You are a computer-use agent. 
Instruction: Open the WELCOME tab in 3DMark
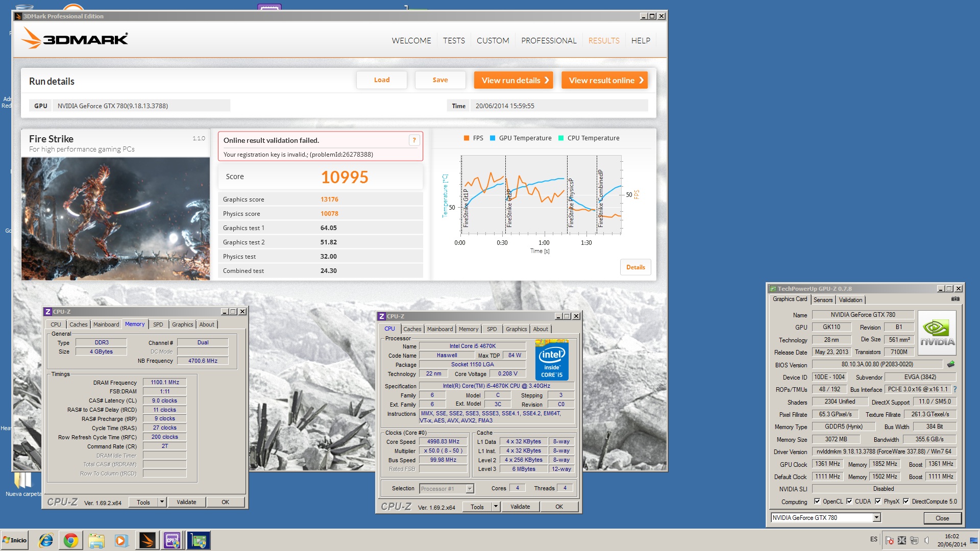click(411, 41)
